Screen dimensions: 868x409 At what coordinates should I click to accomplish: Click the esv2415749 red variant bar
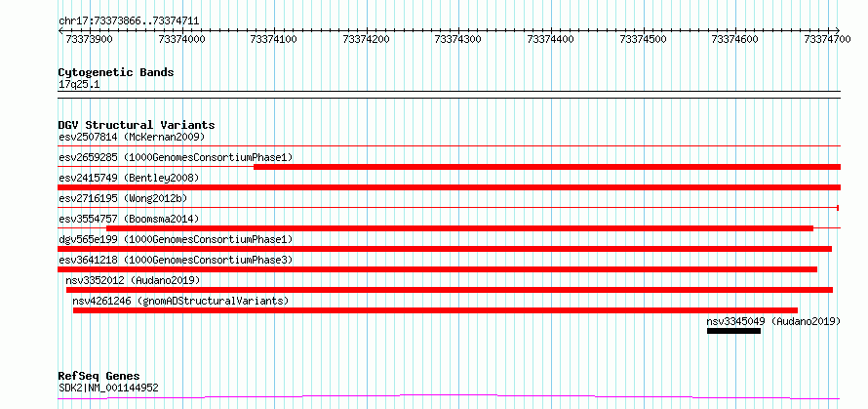pyautogui.click(x=449, y=187)
